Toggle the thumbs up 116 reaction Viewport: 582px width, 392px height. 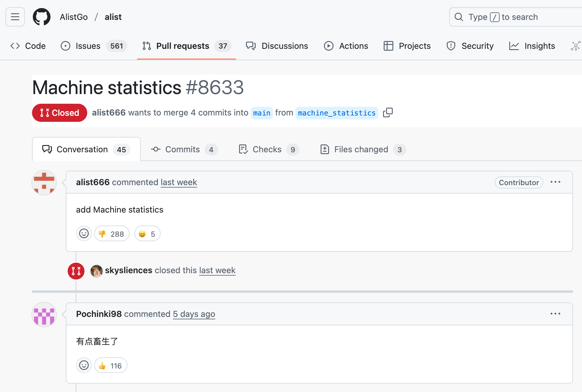tap(111, 365)
